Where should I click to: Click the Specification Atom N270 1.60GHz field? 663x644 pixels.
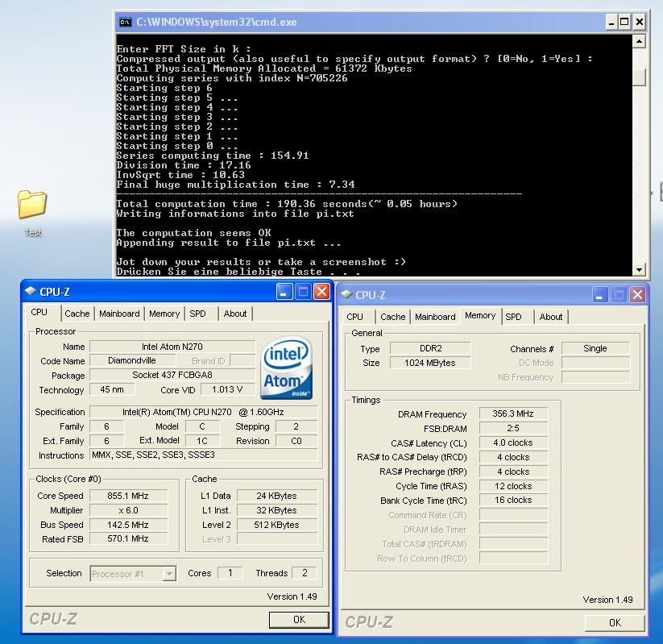(x=204, y=412)
